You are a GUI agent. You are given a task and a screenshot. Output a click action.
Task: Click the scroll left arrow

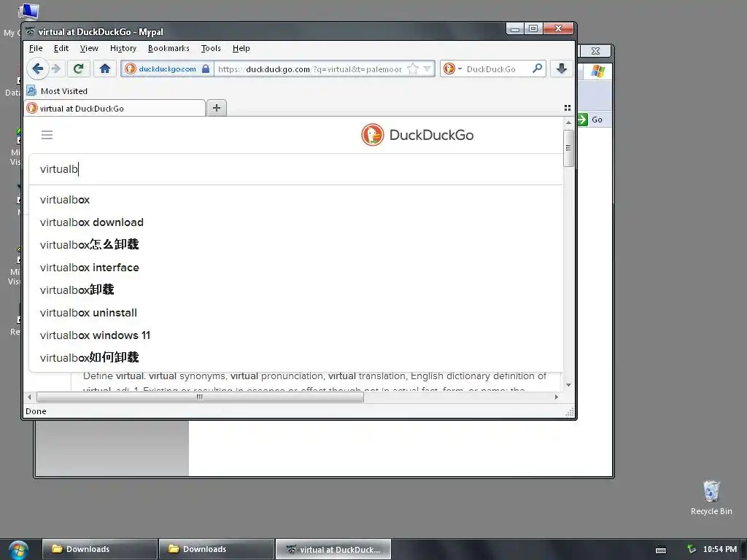coord(29,397)
